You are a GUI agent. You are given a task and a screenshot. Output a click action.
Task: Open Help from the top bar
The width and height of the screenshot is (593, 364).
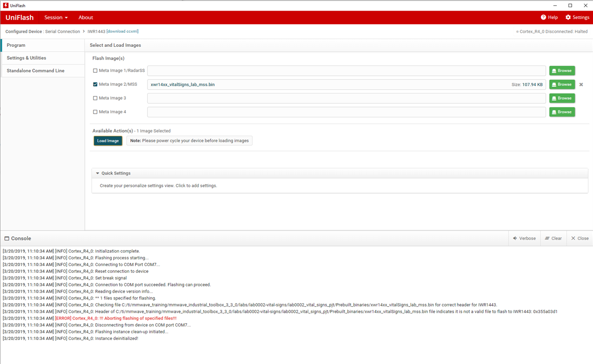pyautogui.click(x=549, y=17)
